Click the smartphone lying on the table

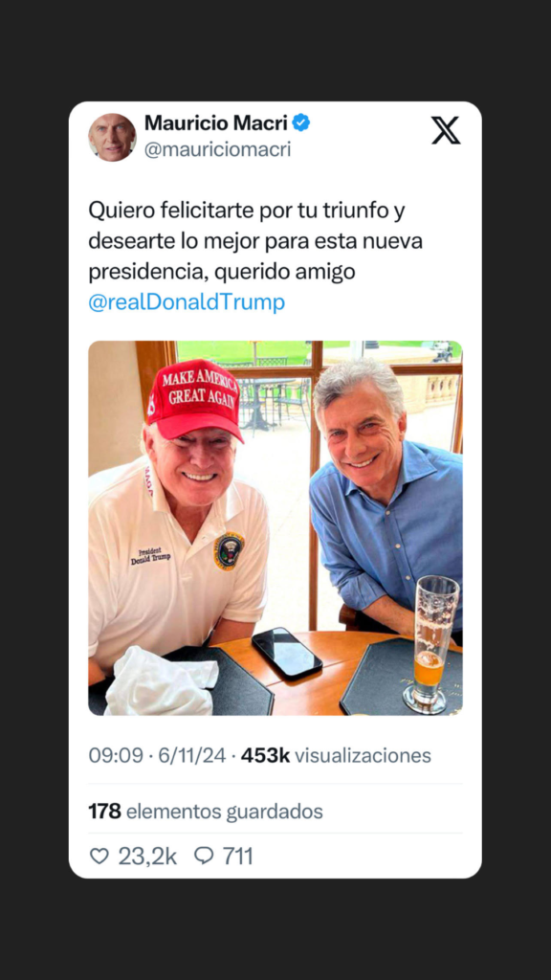click(287, 653)
